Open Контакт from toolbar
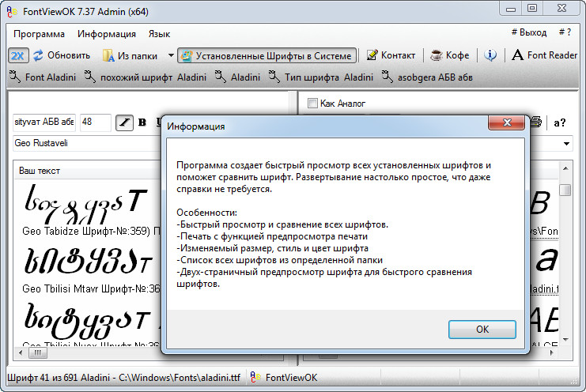The image size is (586, 392). pyautogui.click(x=391, y=55)
